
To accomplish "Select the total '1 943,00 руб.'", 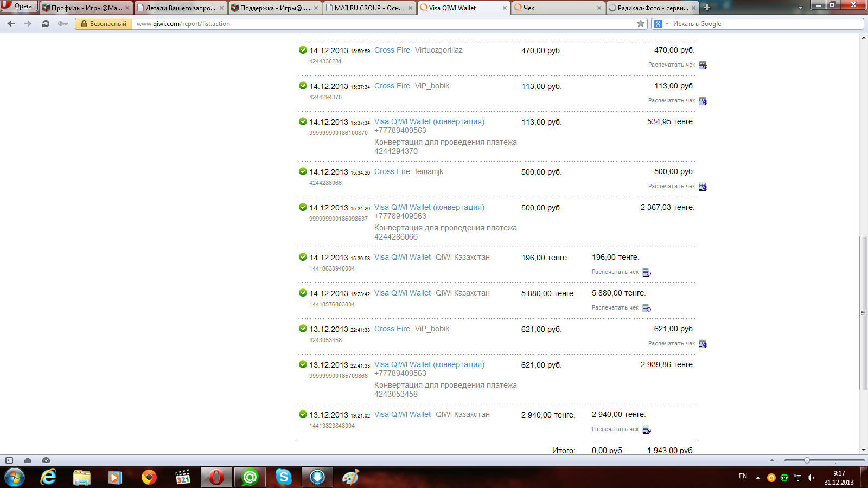I will click(671, 451).
